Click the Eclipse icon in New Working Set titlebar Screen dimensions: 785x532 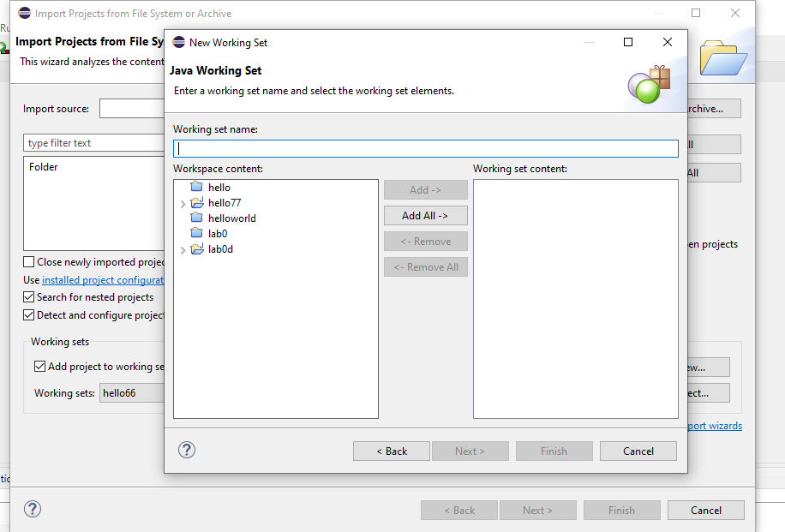click(x=179, y=41)
